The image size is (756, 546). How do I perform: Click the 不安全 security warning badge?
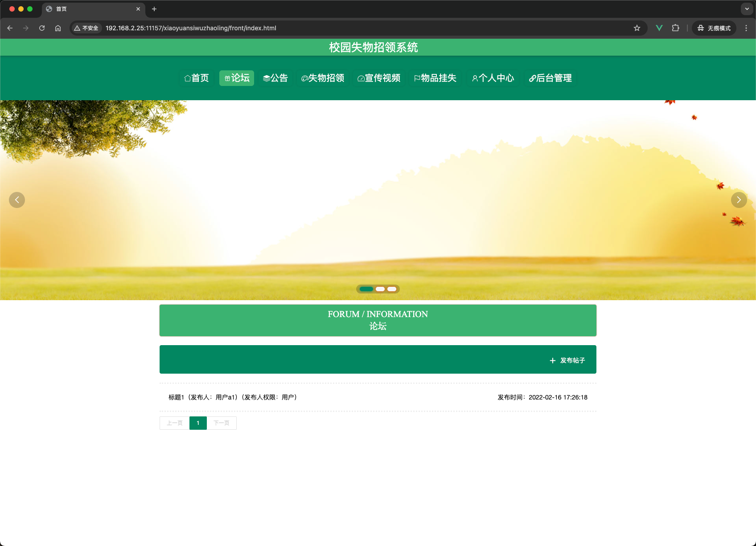pyautogui.click(x=86, y=28)
